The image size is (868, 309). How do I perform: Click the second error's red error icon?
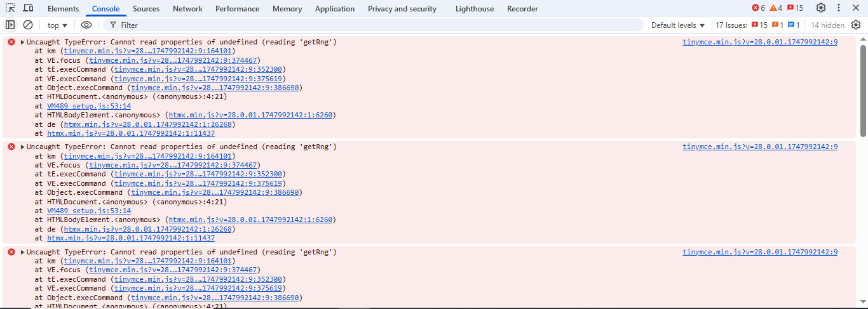point(11,147)
